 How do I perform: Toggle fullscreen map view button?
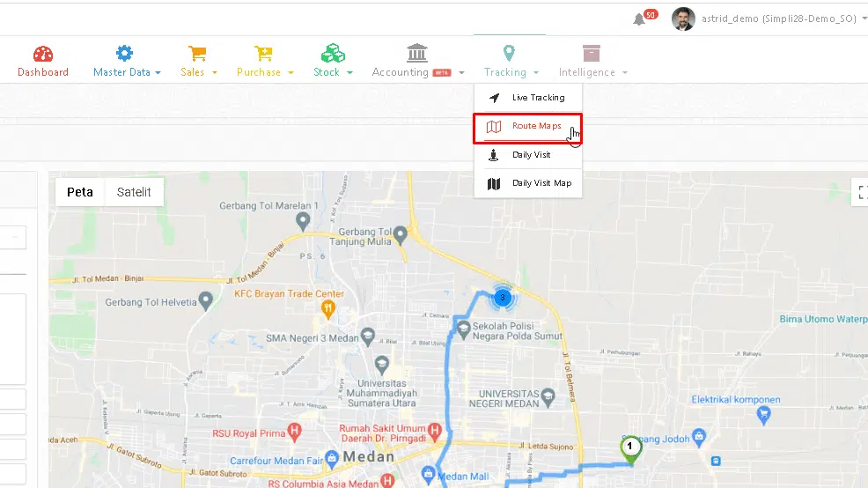(x=861, y=192)
